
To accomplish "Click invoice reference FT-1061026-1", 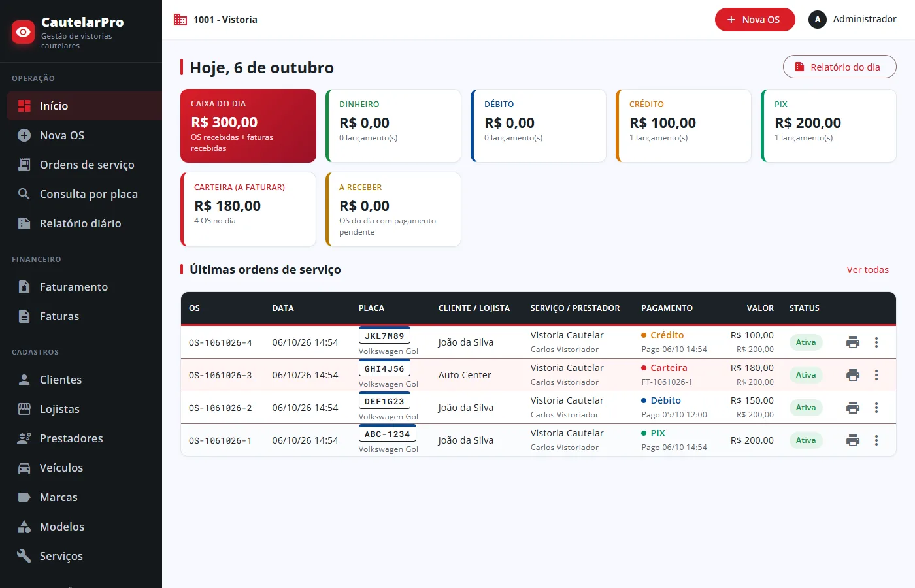I will 667,382.
